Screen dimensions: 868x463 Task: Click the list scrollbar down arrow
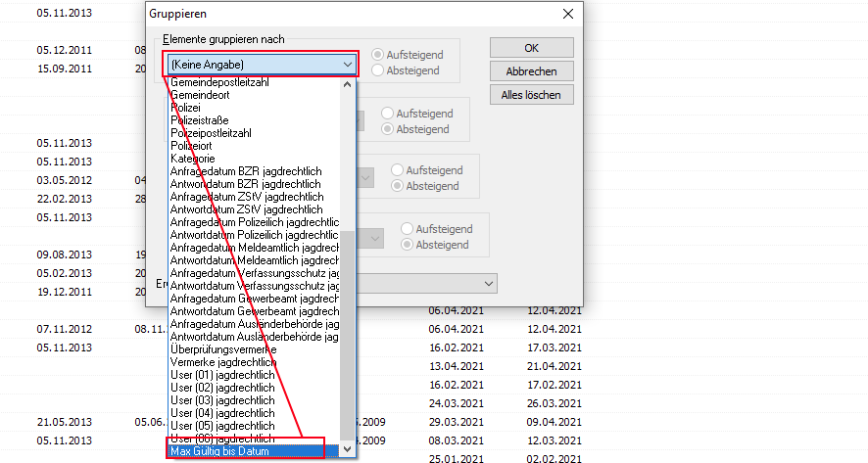coord(348,450)
